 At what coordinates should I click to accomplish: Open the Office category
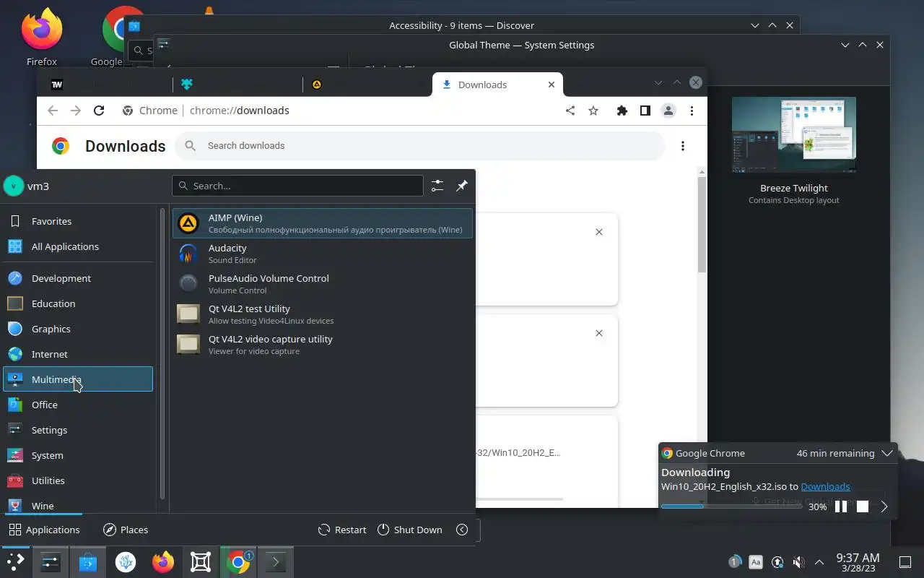(78, 405)
